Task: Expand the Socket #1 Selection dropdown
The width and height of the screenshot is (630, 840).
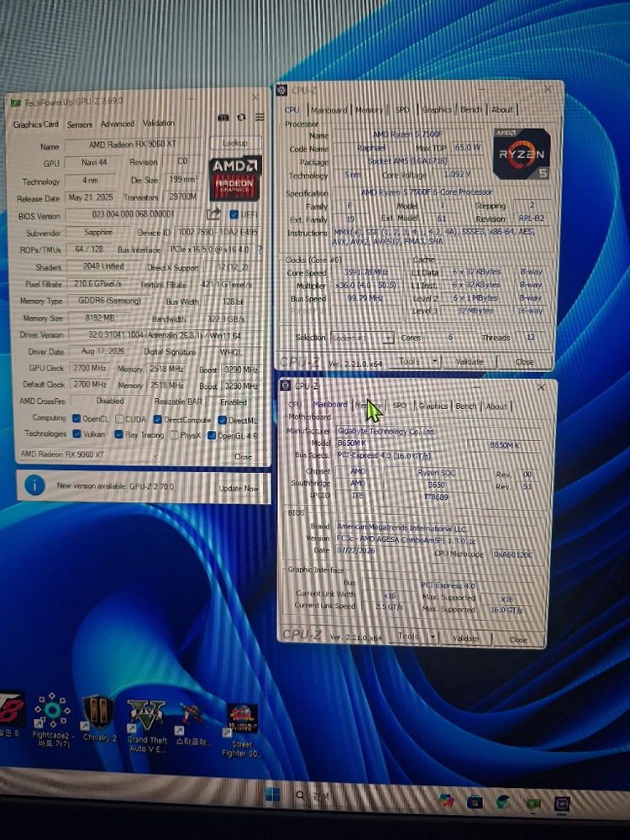Action: point(363,338)
